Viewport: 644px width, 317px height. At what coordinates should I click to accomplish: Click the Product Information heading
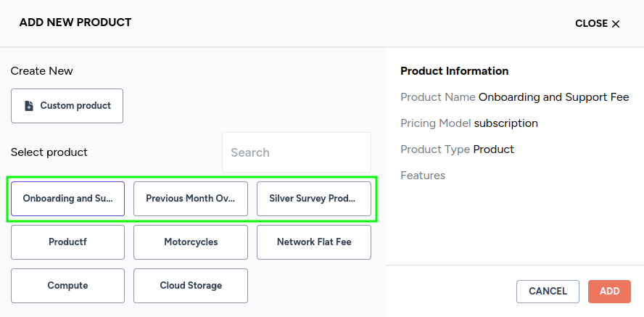(x=454, y=71)
